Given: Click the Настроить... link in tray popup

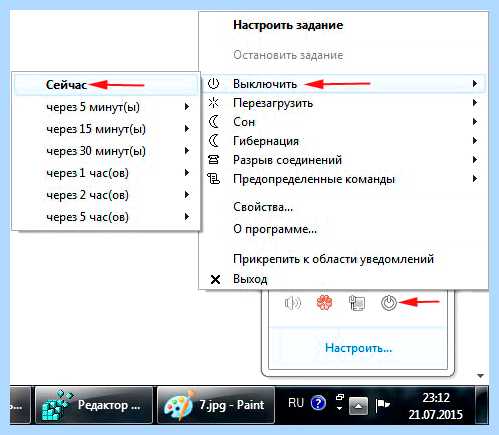Looking at the screenshot, I should click(358, 348).
